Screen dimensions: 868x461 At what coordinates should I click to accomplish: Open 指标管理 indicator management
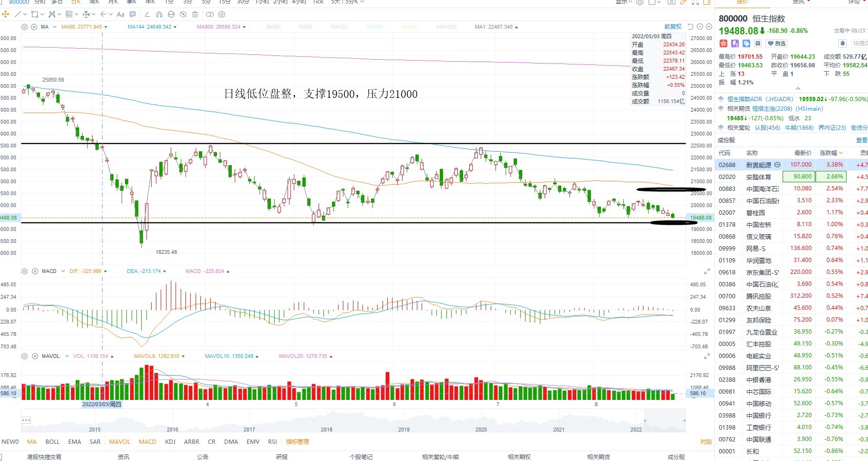point(297,442)
